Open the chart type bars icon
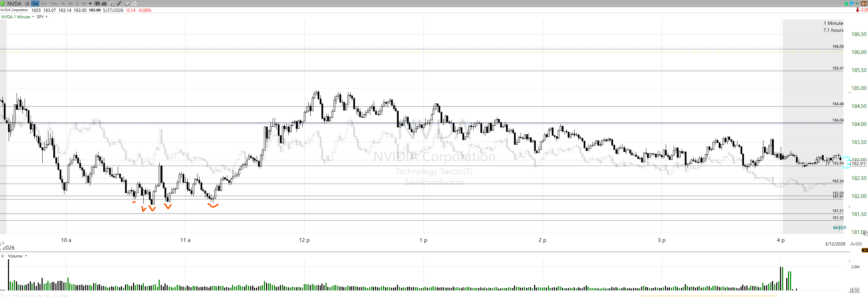 pos(104,3)
